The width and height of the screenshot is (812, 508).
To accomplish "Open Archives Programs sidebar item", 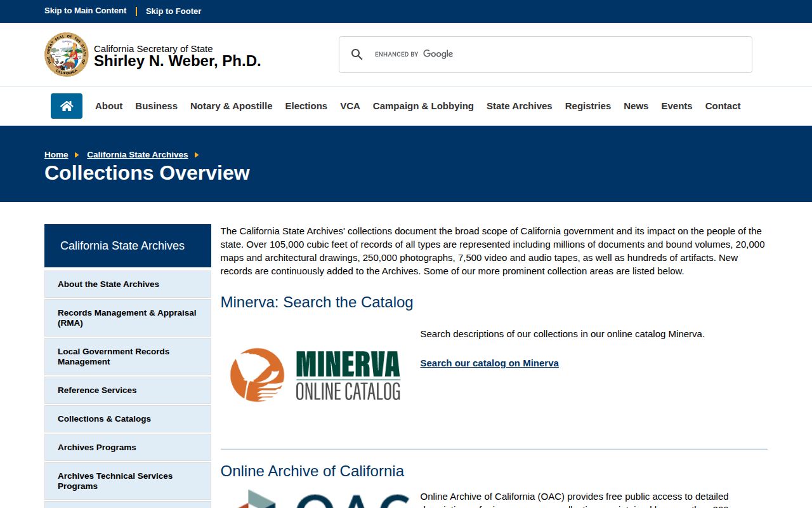I will [x=128, y=448].
